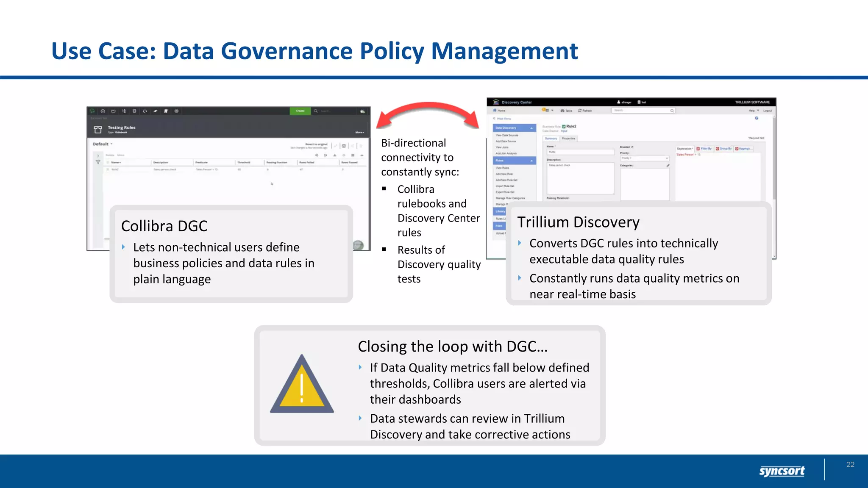Screen dimensions: 868x488
Task: Click the Collibra search magnifier icon
Action: click(316, 111)
